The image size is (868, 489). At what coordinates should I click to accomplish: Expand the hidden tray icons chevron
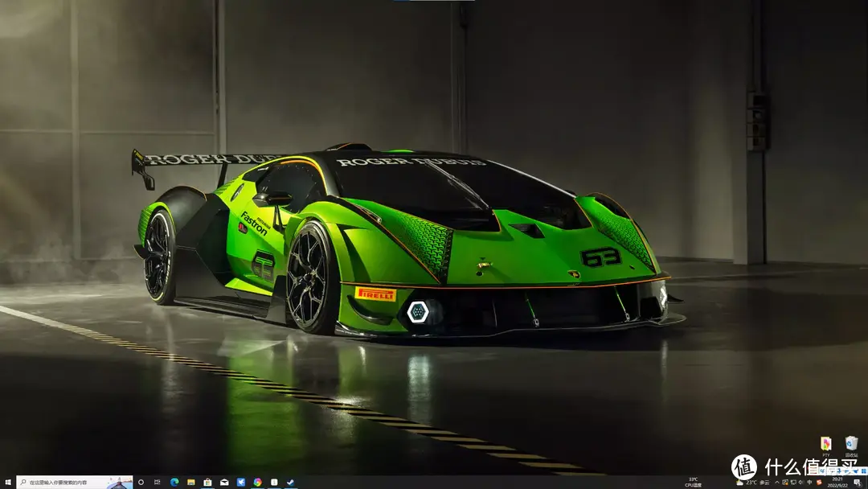click(x=777, y=483)
